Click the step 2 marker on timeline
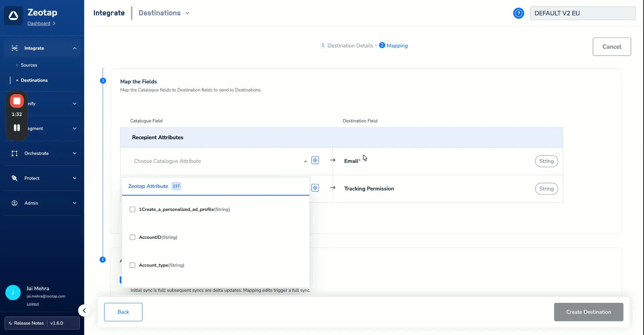644x335 pixels. [x=103, y=81]
